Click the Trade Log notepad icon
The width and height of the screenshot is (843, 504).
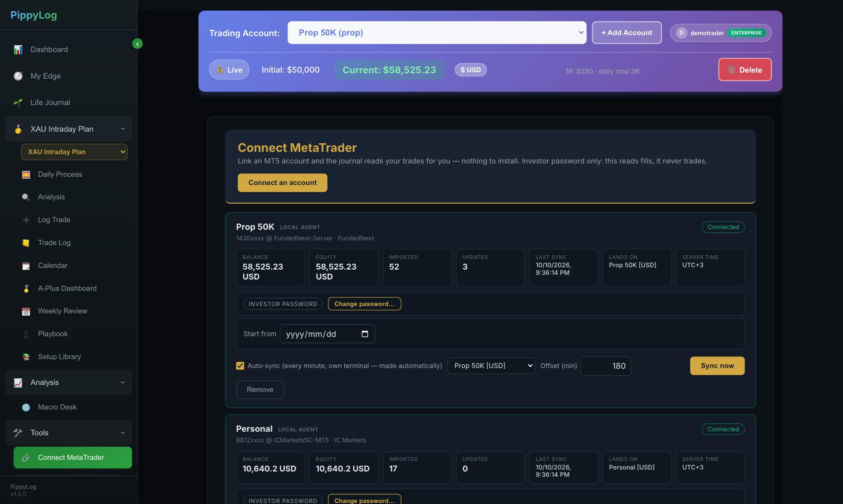click(26, 243)
